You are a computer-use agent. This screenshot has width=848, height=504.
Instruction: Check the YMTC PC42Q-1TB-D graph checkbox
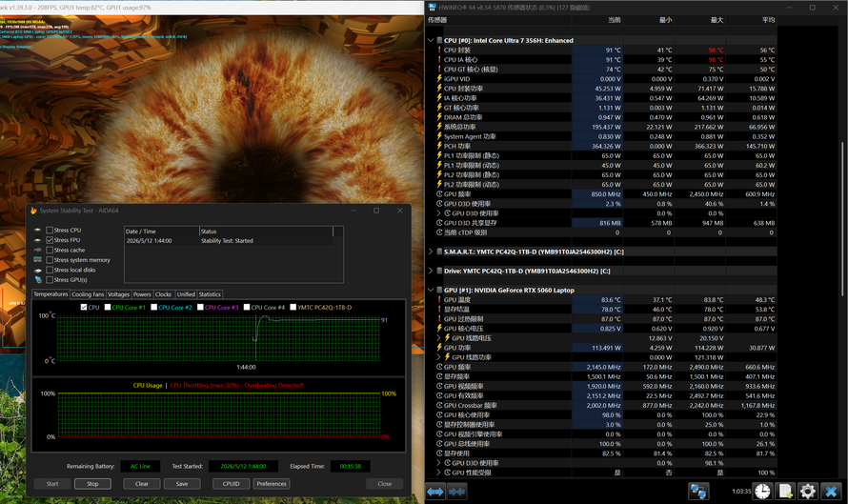(293, 307)
